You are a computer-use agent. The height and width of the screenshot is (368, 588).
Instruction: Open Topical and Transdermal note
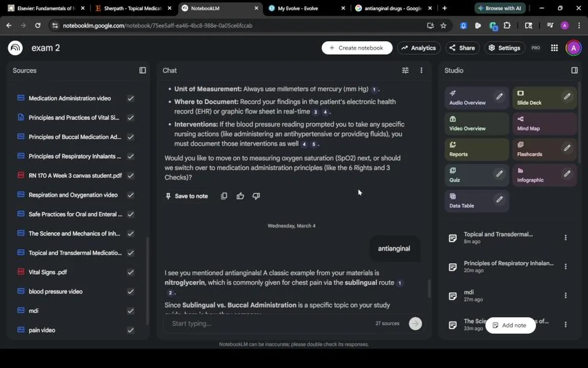(498, 237)
